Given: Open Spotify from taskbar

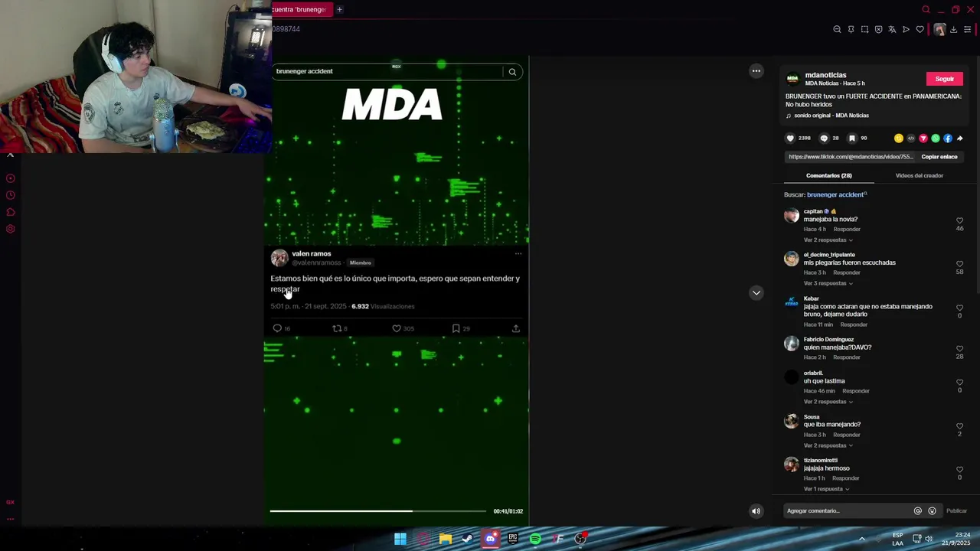Looking at the screenshot, I should [535, 539].
